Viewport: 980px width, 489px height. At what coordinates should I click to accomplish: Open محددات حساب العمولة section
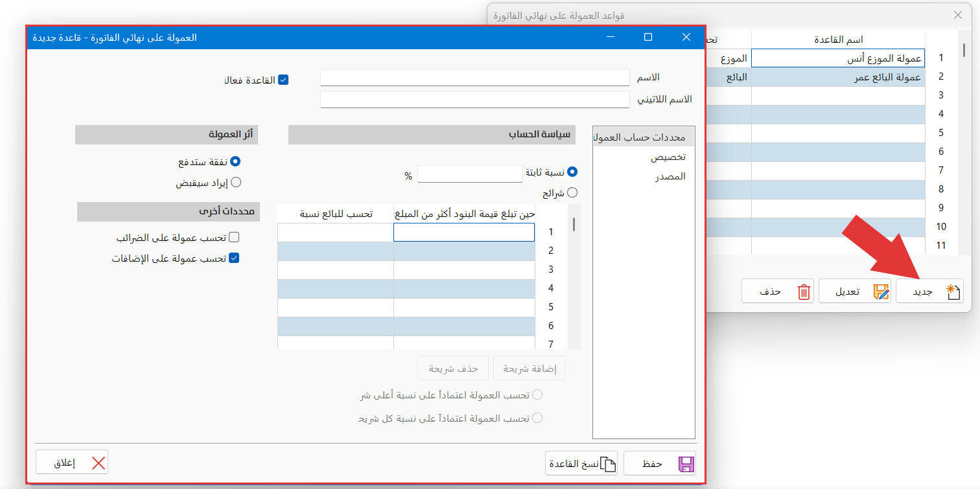pos(643,137)
